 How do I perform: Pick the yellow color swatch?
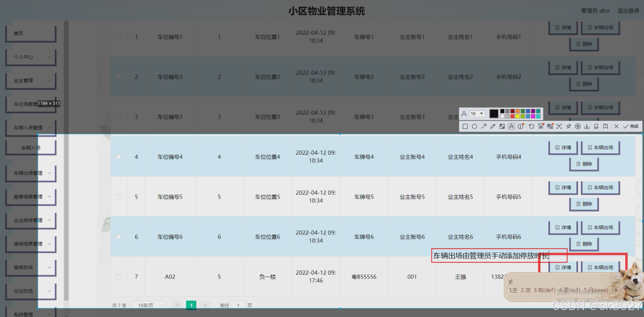518,116
